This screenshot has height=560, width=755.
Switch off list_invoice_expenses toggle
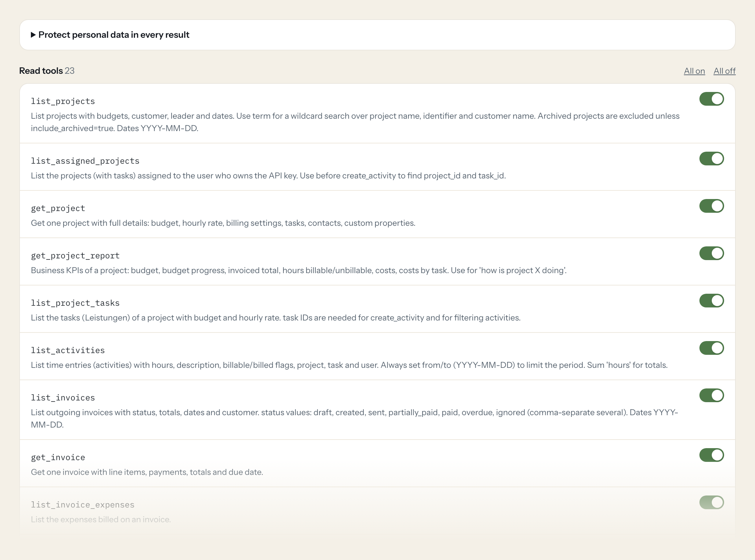[711, 502]
